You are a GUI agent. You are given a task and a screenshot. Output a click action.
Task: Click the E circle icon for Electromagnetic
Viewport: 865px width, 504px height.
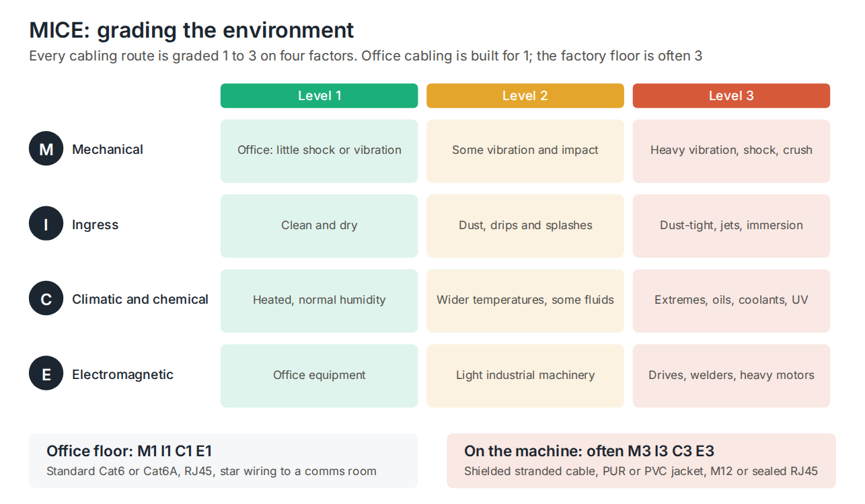[x=46, y=374]
